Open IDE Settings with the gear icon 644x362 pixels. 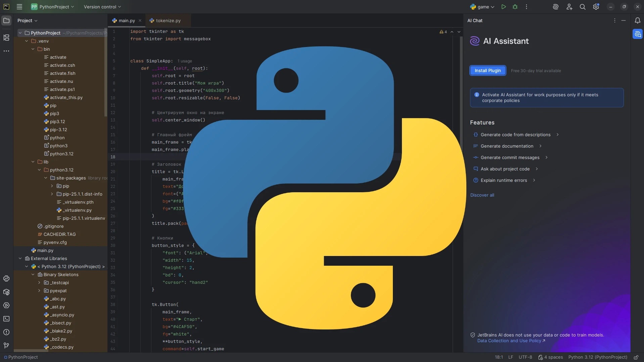(x=596, y=7)
